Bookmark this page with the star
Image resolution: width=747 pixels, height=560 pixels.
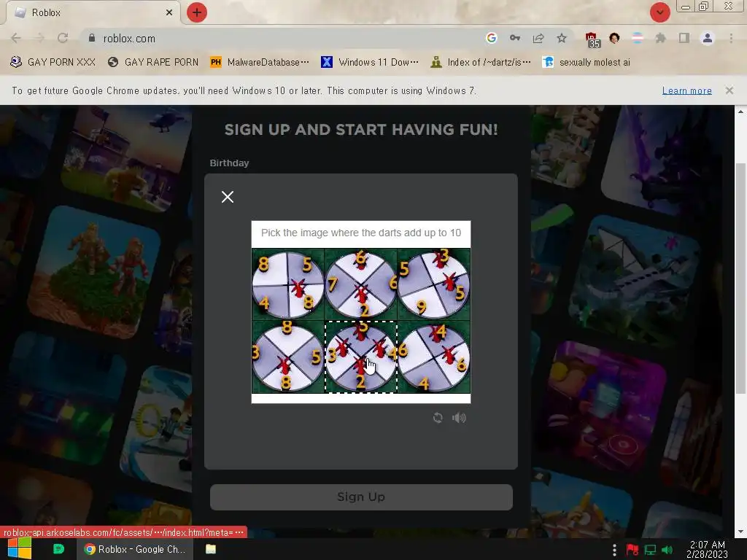coord(562,38)
